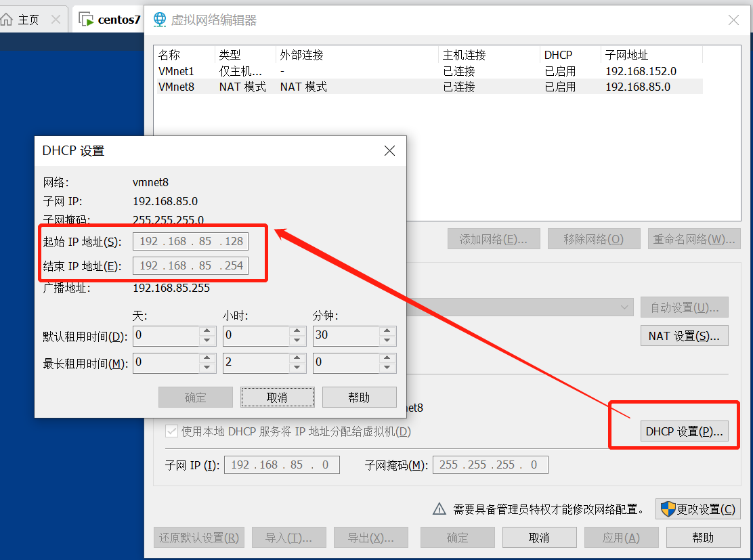Click 帮助 in the DHCP 设置 dialog

click(x=359, y=397)
